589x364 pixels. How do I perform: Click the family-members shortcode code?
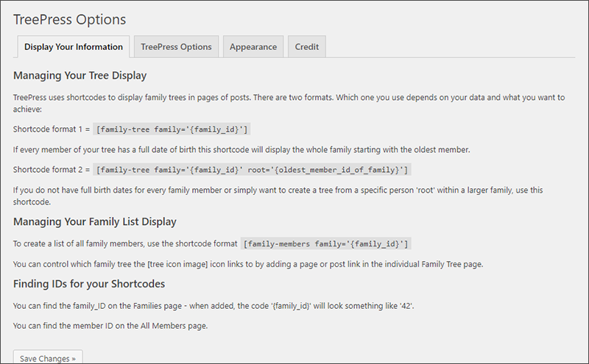tap(325, 244)
